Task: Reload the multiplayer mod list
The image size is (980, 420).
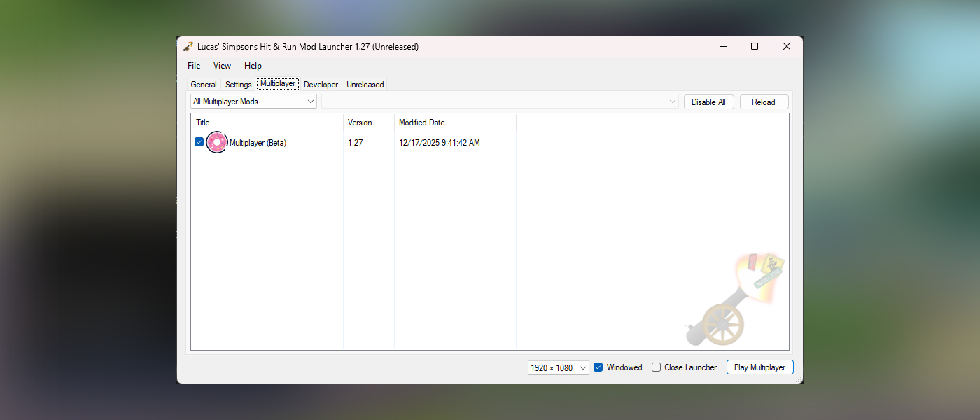Action: 764,101
